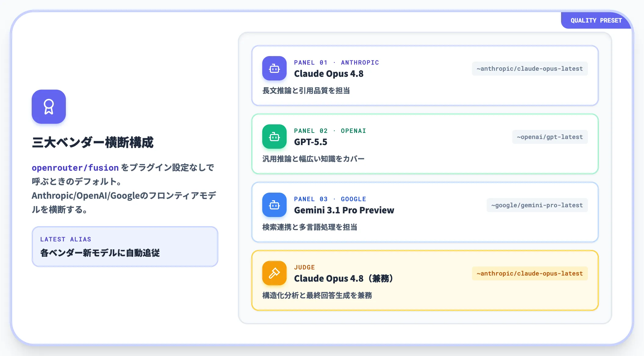Click the openrouter/fusion code link
The image size is (644, 356).
click(75, 168)
